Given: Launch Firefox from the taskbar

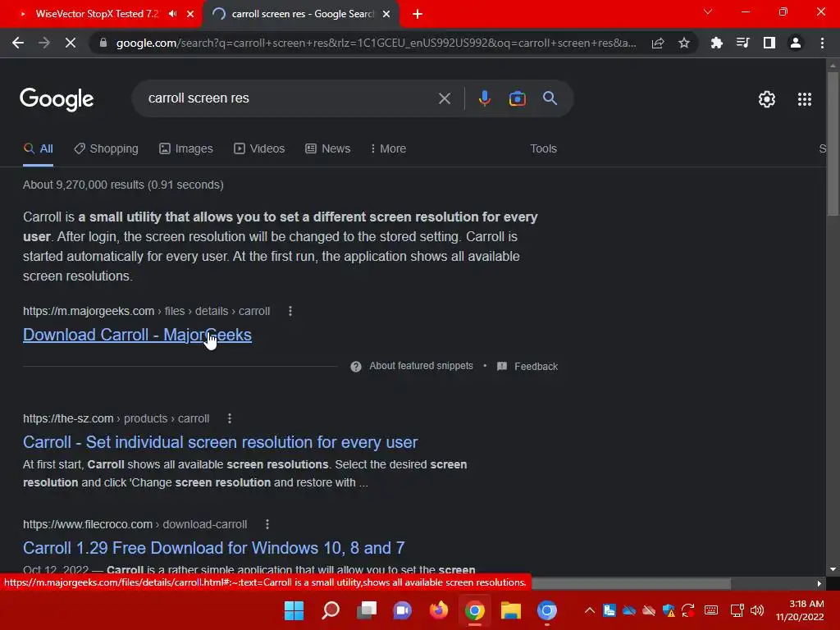Looking at the screenshot, I should pos(439,610).
